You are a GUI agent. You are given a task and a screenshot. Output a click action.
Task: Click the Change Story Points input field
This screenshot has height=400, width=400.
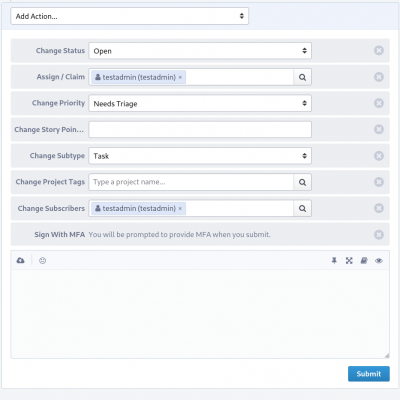tap(200, 129)
